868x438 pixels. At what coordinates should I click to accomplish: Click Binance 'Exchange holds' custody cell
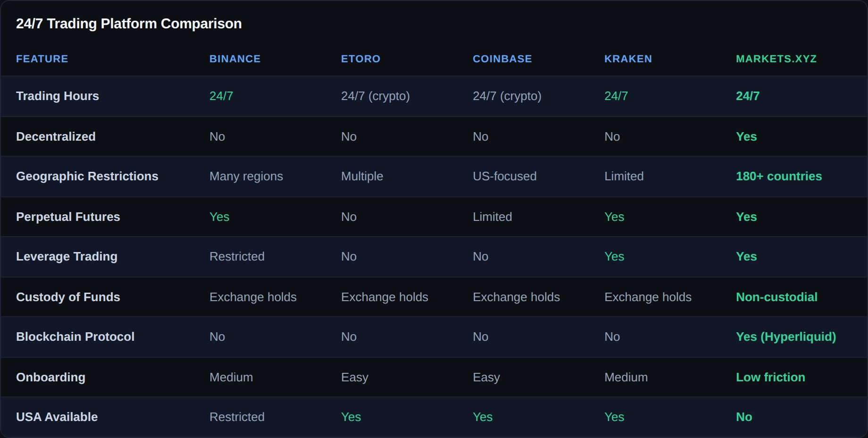coord(253,297)
